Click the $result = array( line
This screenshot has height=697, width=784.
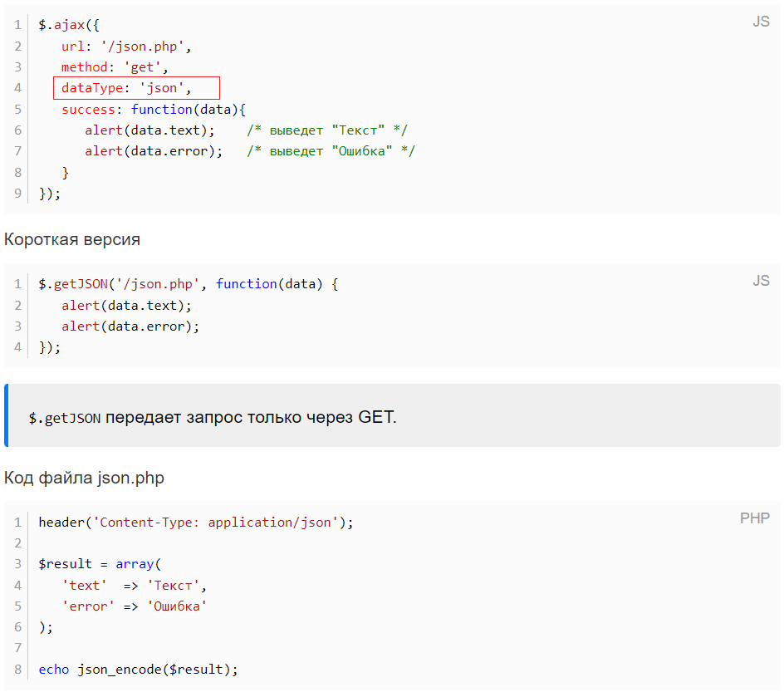100,564
